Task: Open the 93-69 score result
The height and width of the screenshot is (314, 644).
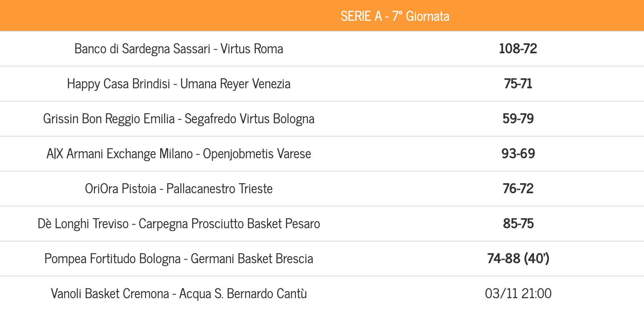Action: point(518,154)
